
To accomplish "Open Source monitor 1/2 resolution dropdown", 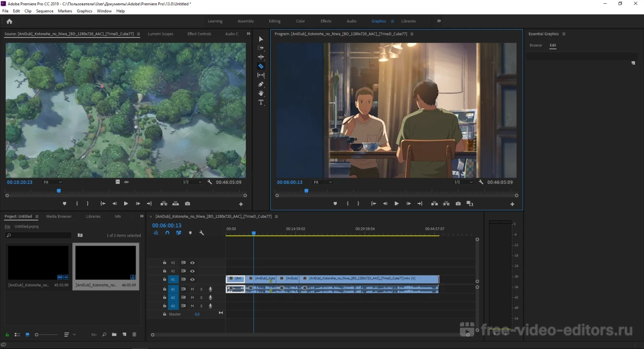I will point(192,182).
